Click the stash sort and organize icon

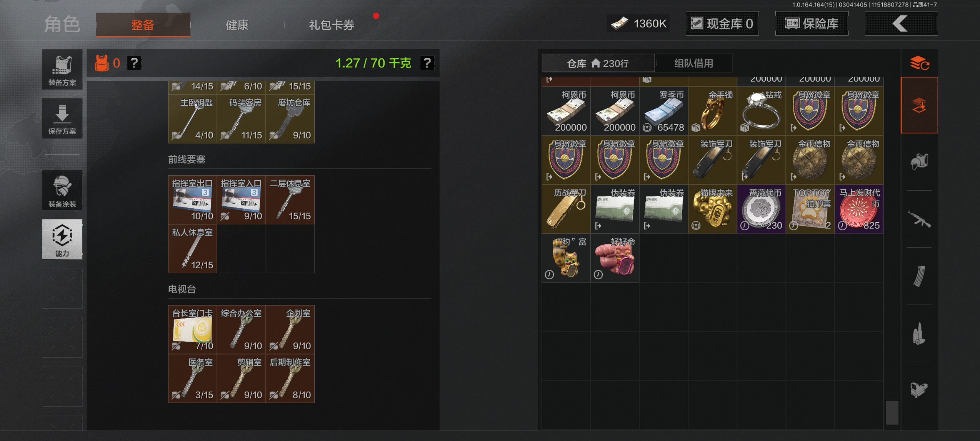pos(919,63)
